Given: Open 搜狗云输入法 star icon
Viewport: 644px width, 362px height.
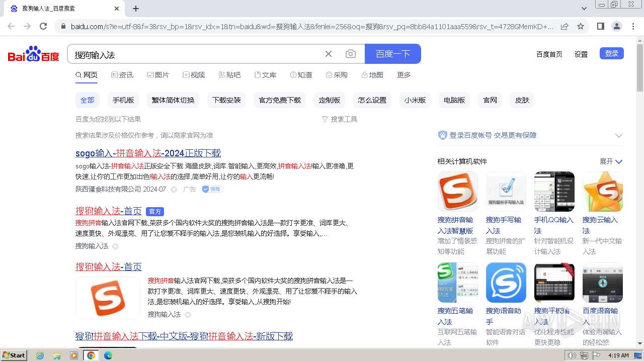Looking at the screenshot, I should [602, 191].
